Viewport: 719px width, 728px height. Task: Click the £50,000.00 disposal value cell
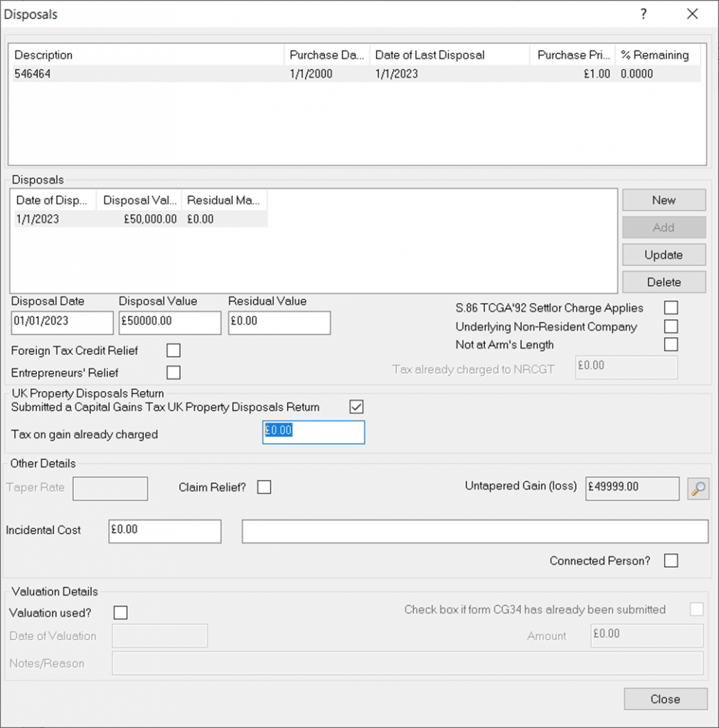pyautogui.click(x=150, y=219)
